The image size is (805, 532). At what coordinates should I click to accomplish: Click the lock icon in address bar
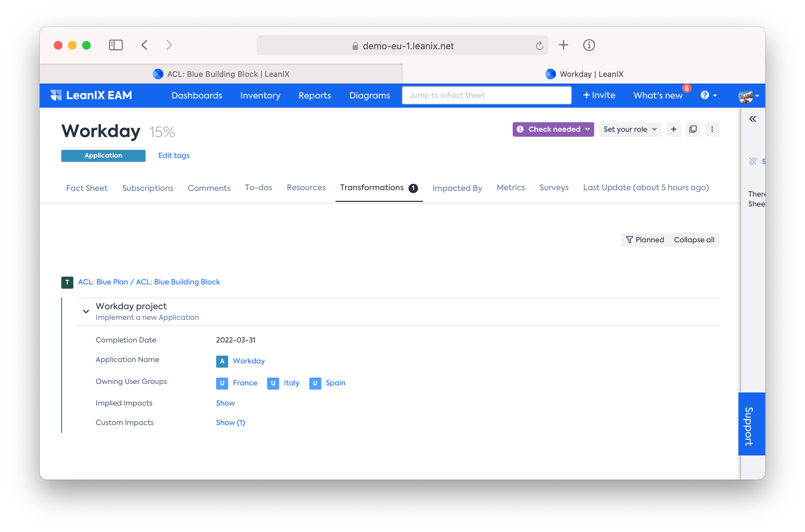[x=355, y=46]
